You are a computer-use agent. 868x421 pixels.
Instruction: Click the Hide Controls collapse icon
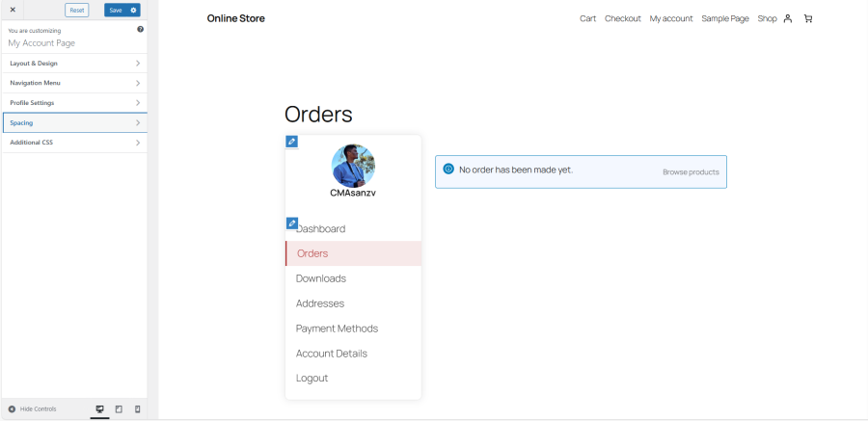point(12,408)
